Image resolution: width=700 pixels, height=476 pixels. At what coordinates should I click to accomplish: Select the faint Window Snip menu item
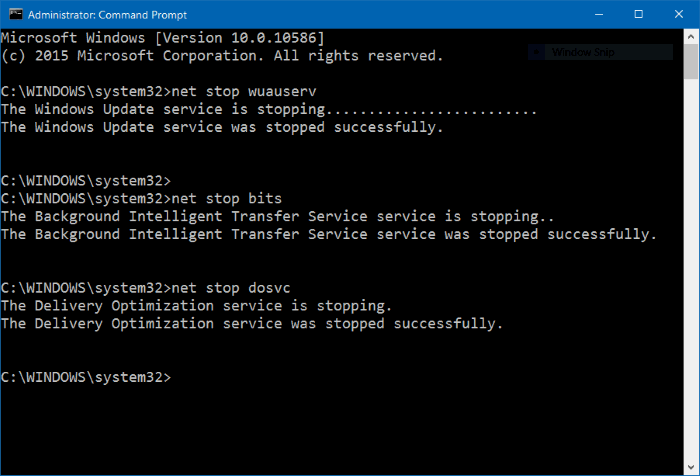pyautogui.click(x=585, y=52)
